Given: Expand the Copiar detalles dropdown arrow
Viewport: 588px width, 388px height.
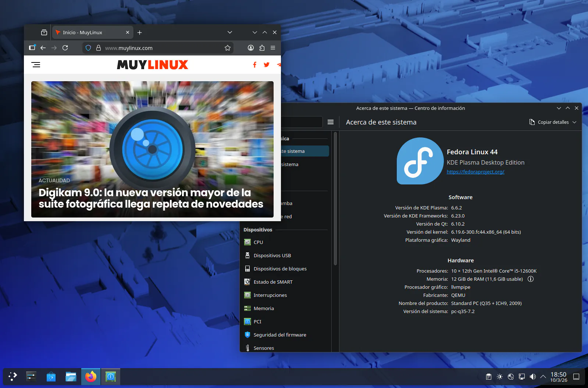Looking at the screenshot, I should click(574, 122).
